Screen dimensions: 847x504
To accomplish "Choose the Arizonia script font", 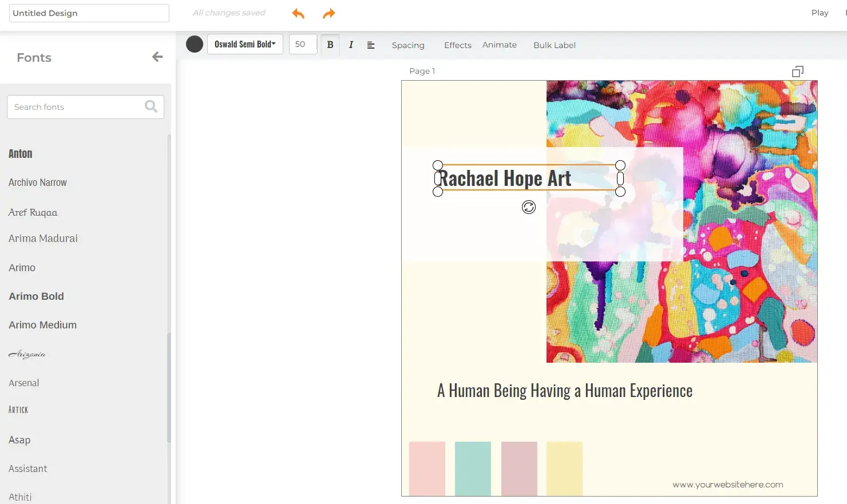I will [x=27, y=354].
